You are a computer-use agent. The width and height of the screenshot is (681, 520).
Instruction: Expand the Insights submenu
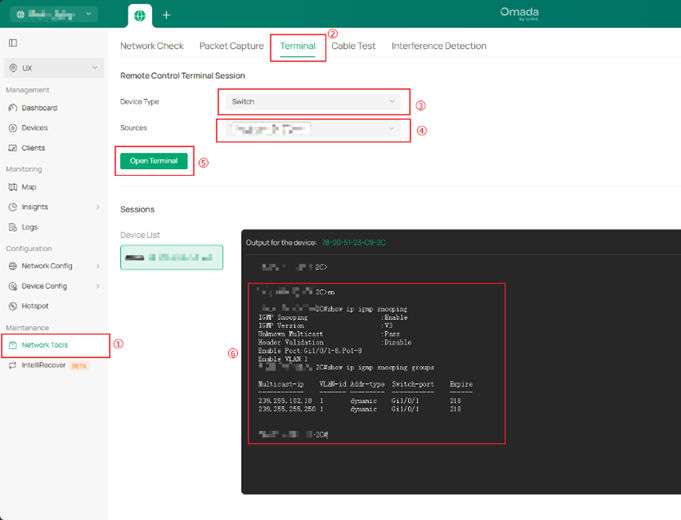[97, 207]
